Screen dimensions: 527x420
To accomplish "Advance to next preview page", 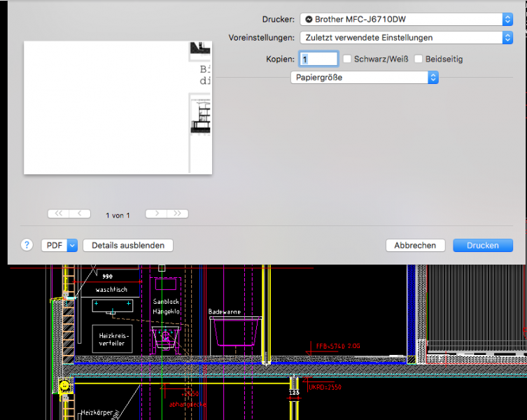I will tap(156, 214).
